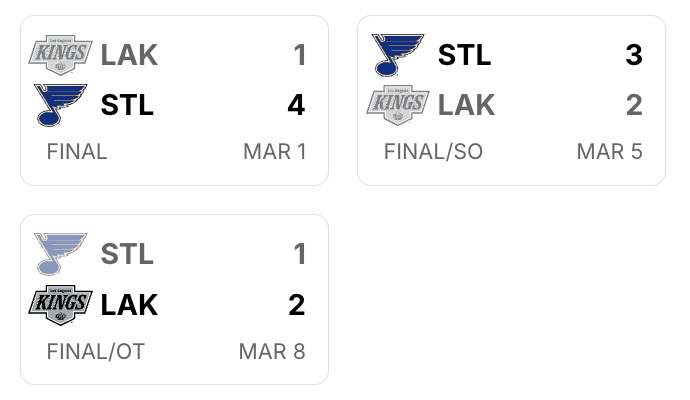Click Blues logo in the Mar 1 game
Viewport: 690px width, 400px height.
[x=60, y=105]
